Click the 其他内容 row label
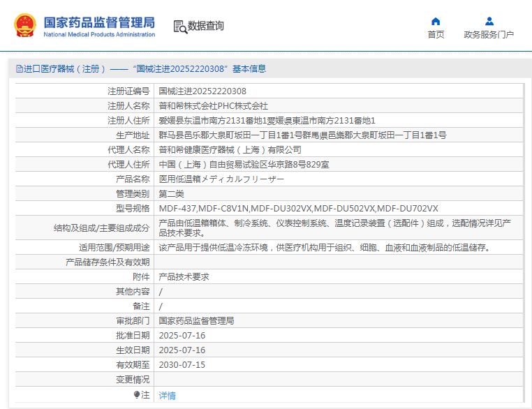 point(133,291)
